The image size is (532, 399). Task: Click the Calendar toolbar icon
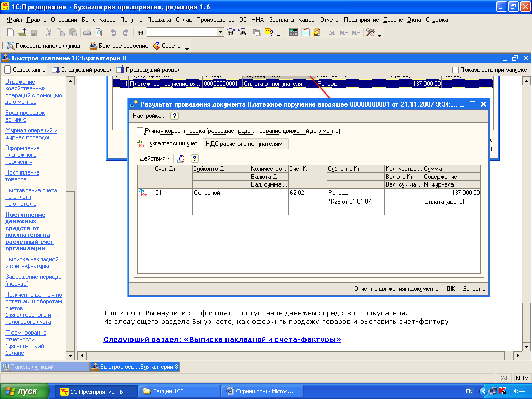click(305, 32)
